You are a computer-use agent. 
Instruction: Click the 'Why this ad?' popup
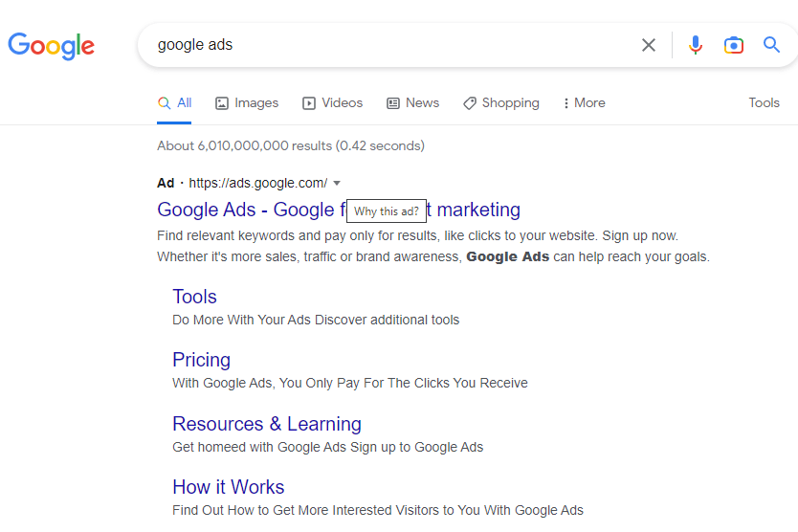tap(387, 211)
